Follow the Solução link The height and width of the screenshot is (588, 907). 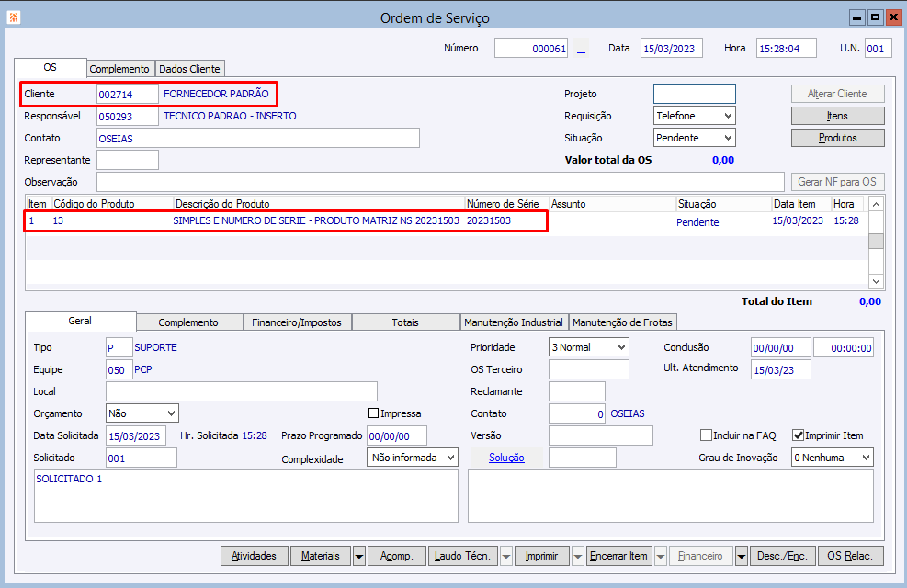pos(506,458)
